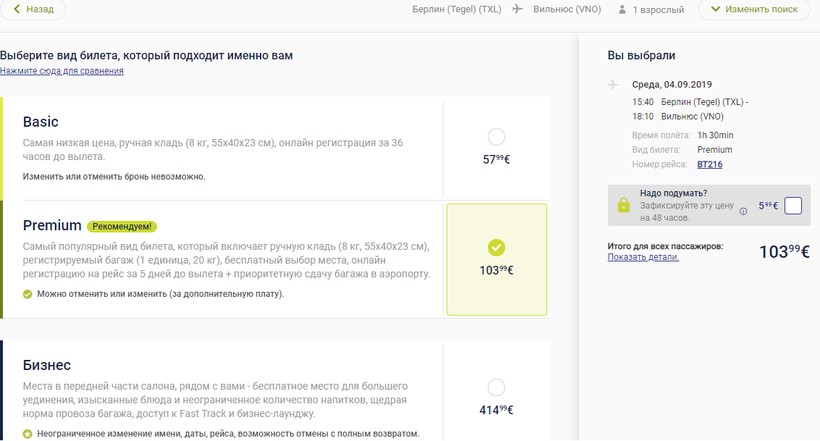
Task: Click the Basic fare heading
Action: pos(41,122)
